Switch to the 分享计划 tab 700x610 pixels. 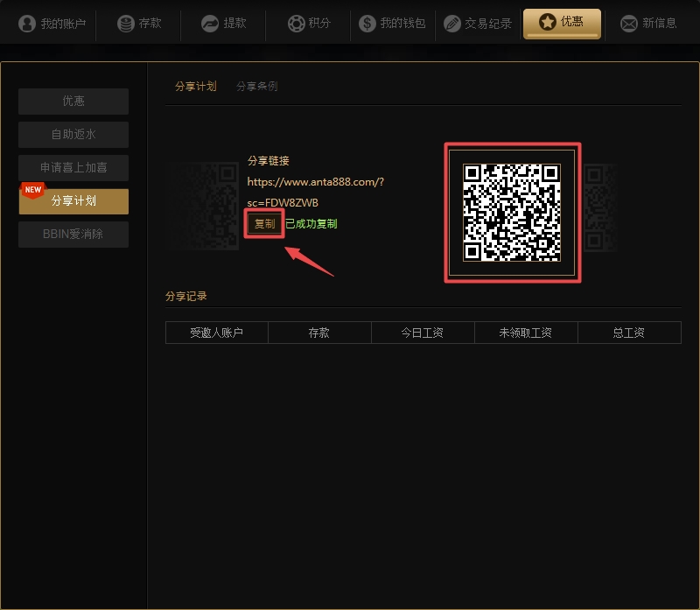195,86
